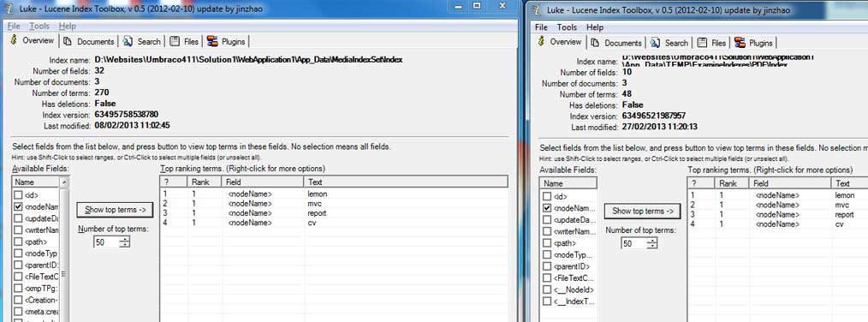Select the report term row in left window
This screenshot has width=868, height=322.
(x=335, y=213)
